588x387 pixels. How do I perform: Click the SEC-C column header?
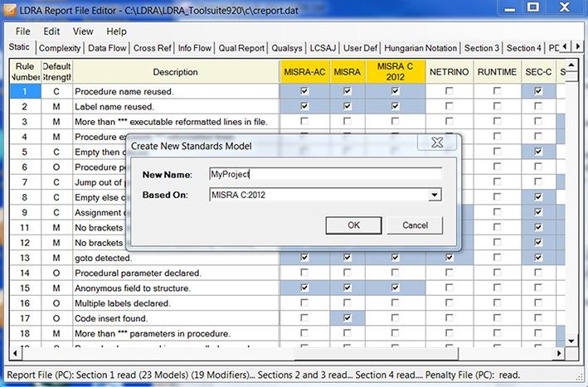click(538, 72)
